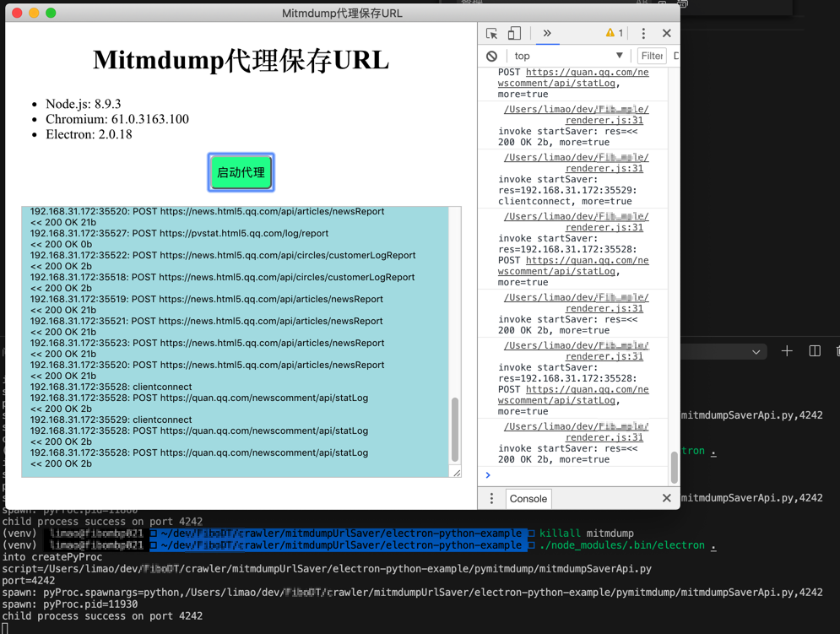Image resolution: width=840 pixels, height=634 pixels.
Task: Toggle DevTools device toolbar icon
Action: (514, 33)
